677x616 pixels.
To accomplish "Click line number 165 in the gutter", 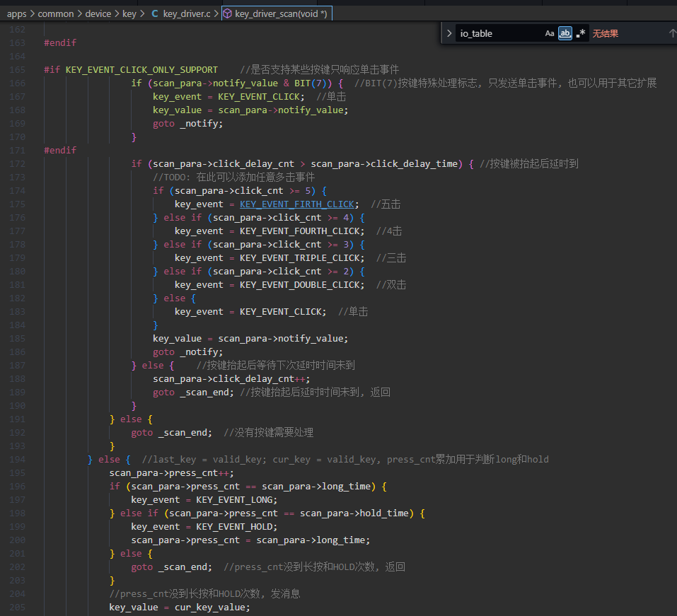I will 17,69.
